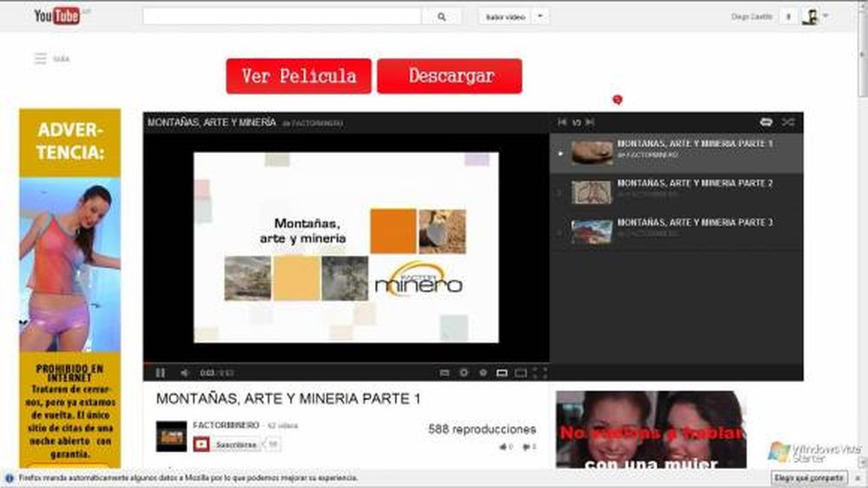Switch to large player size
The image size is (868, 488).
click(x=520, y=373)
